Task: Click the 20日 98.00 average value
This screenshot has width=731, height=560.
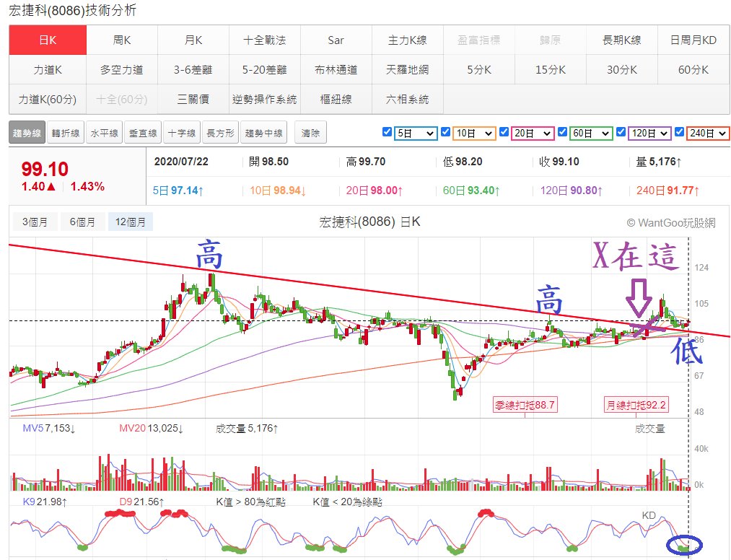Action: [375, 191]
